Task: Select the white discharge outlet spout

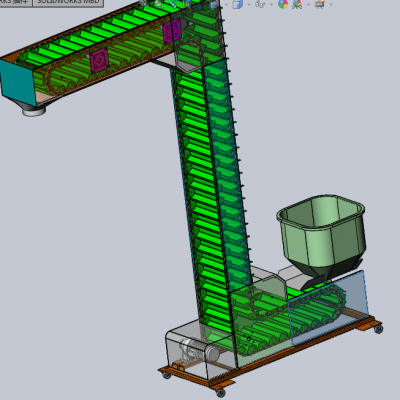Action: (x=34, y=110)
